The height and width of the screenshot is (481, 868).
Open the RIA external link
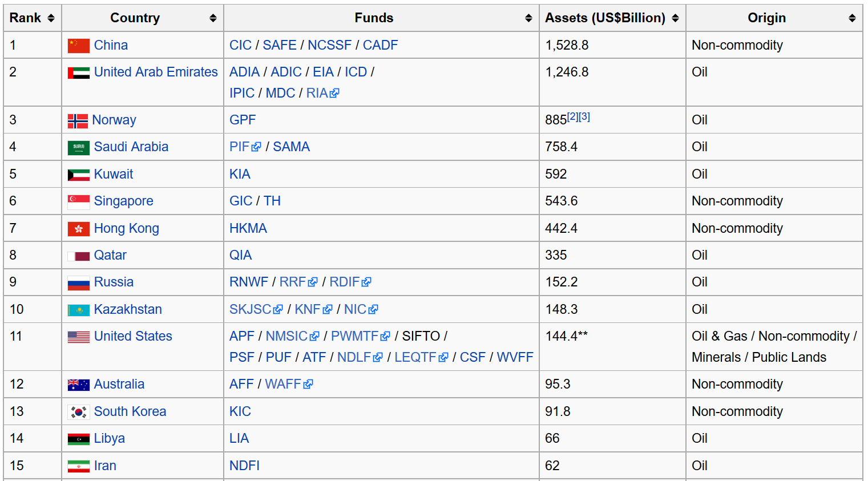tap(323, 93)
